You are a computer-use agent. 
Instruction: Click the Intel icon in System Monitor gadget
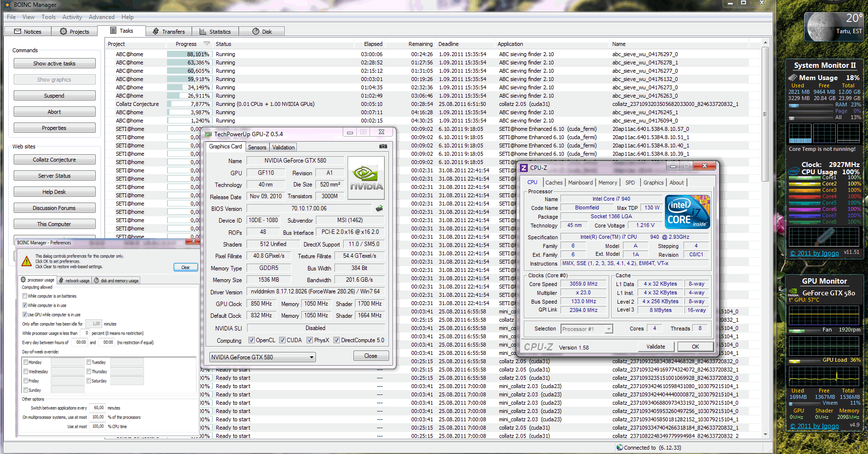(x=794, y=171)
